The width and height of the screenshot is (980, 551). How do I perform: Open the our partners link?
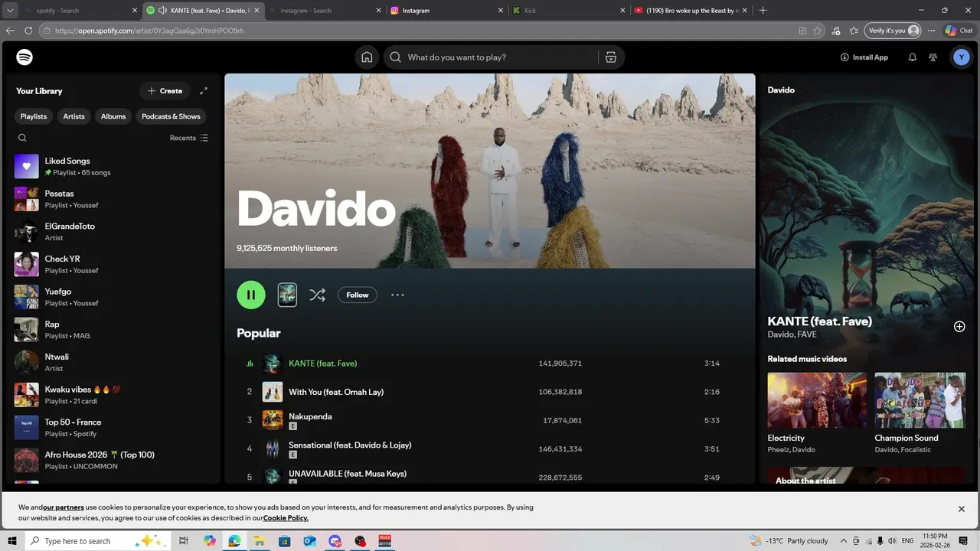[x=64, y=507]
